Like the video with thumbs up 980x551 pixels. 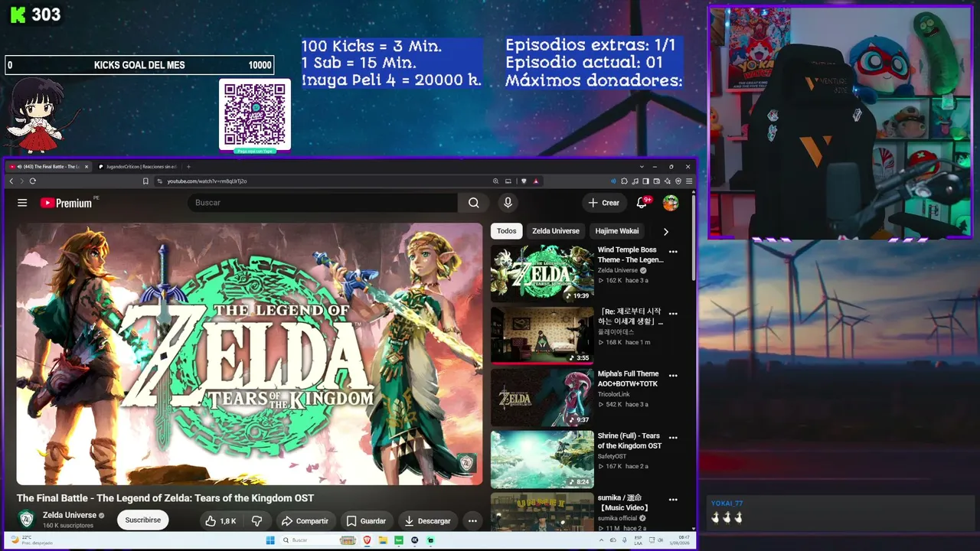(x=220, y=521)
